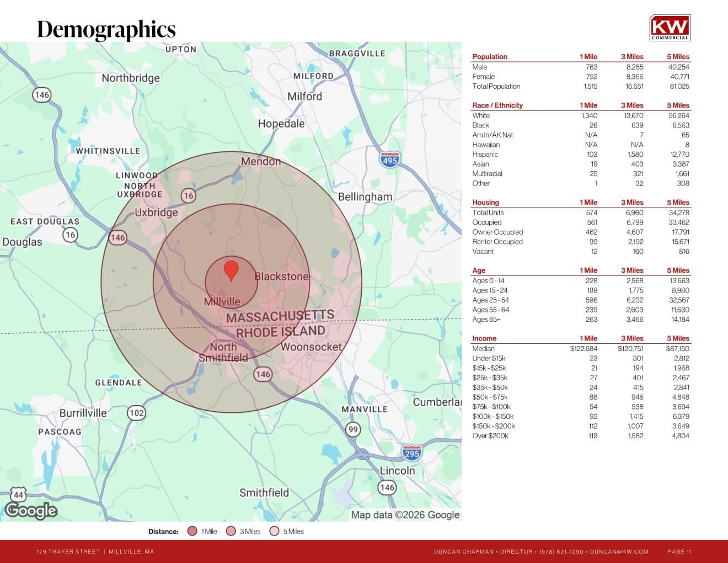Click the red location pin on the map
728x563 pixels.
(231, 271)
